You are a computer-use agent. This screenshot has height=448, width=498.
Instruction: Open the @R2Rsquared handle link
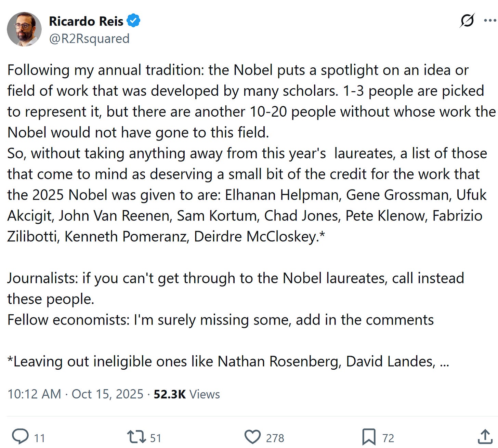(x=89, y=39)
